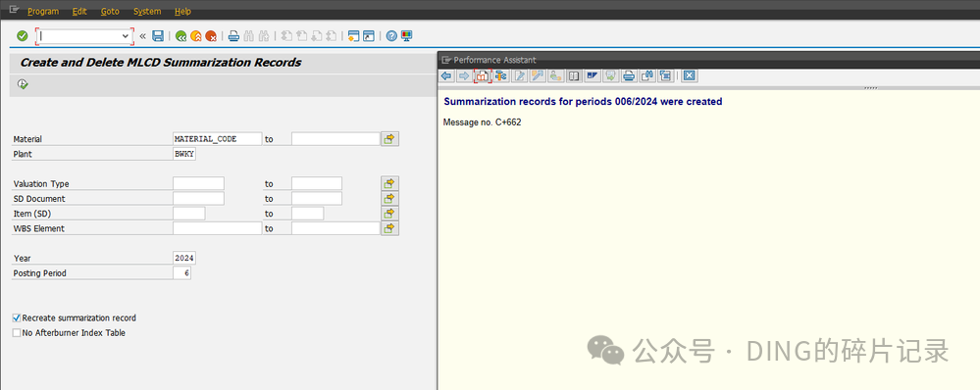Uncheck Recreate summarization record checkbox

(x=17, y=317)
